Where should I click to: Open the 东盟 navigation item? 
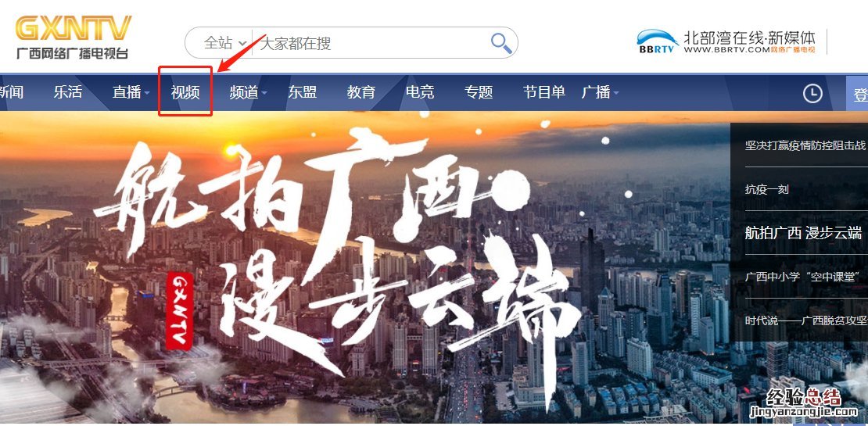click(303, 92)
